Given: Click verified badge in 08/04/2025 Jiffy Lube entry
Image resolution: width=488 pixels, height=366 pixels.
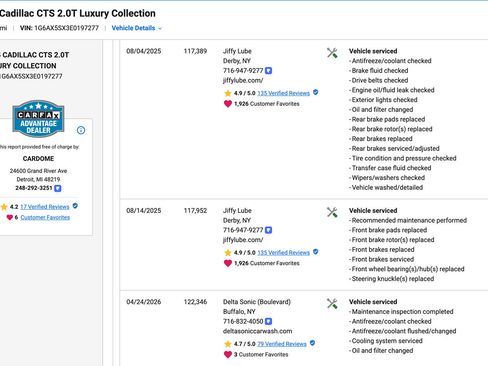Looking at the screenshot, I should [x=316, y=92].
